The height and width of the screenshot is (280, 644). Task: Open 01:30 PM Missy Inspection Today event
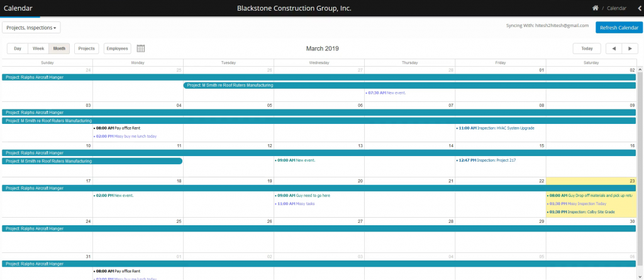point(576,203)
